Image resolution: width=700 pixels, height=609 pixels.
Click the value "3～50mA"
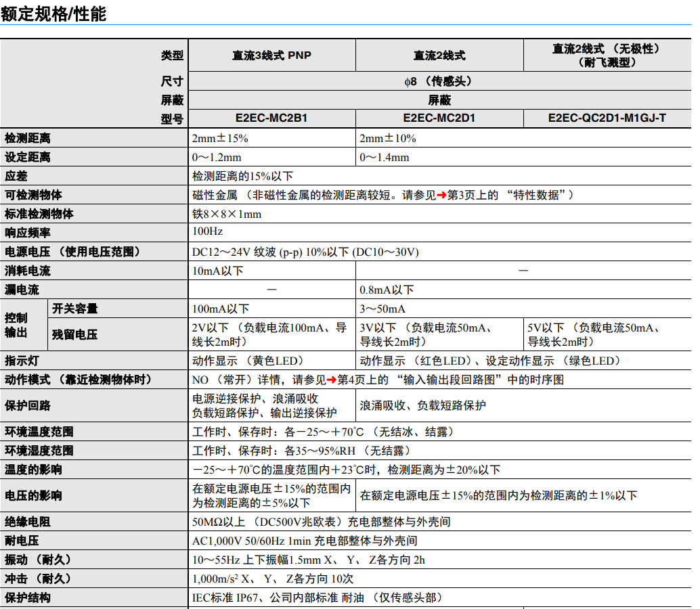[382, 309]
